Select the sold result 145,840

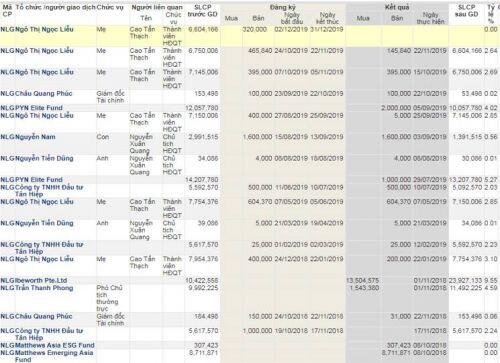coord(399,50)
